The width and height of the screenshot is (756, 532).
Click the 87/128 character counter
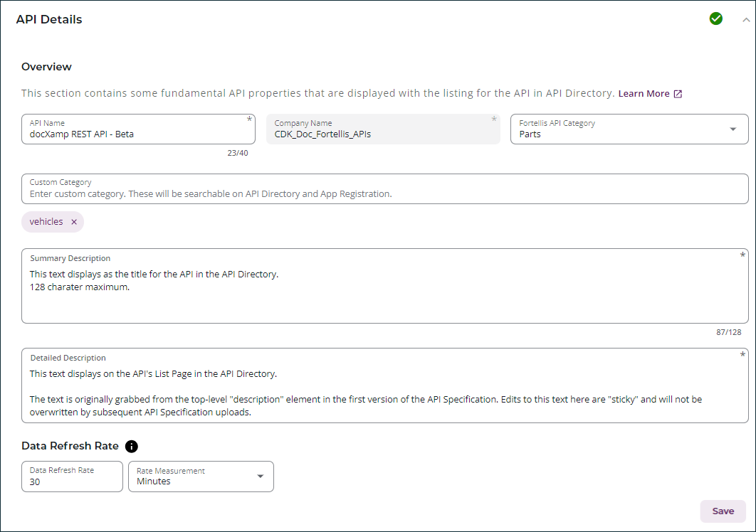[728, 332]
